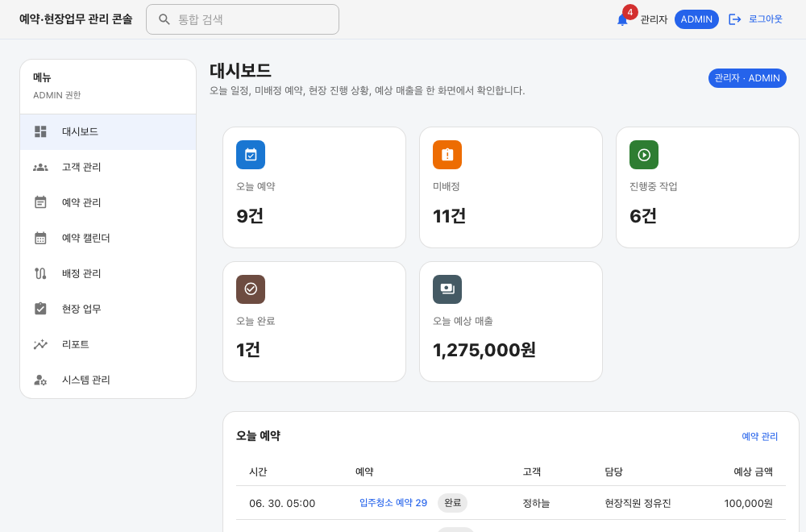Screen dimensions: 806x532
Task: Click the 리포트 chart icon
Action: click(x=40, y=344)
